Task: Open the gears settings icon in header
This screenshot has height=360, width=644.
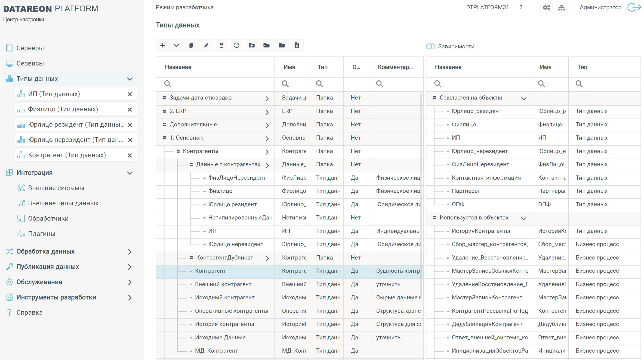Action: click(x=546, y=7)
